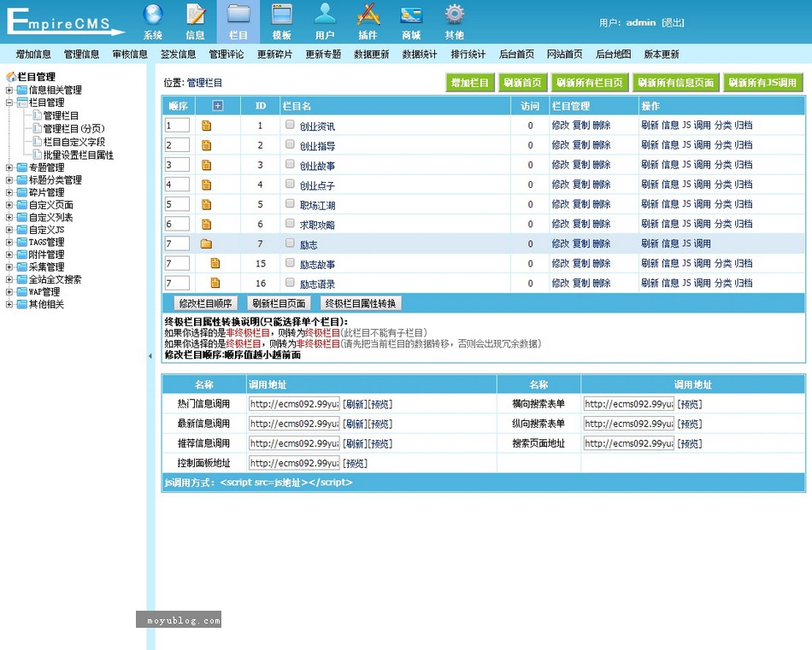Expand the 信息相关管理 tree node
The width and height of the screenshot is (812, 650).
(x=9, y=90)
